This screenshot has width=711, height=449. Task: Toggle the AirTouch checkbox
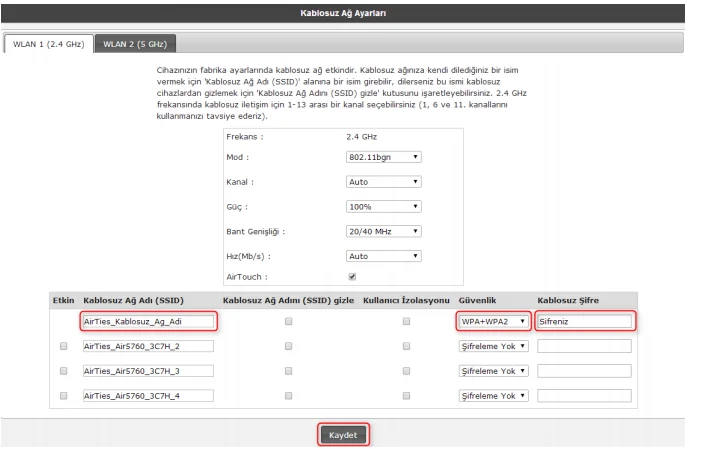pos(349,277)
